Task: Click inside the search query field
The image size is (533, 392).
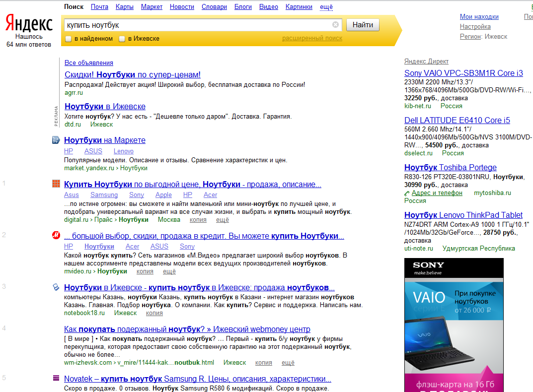Action: [199, 25]
